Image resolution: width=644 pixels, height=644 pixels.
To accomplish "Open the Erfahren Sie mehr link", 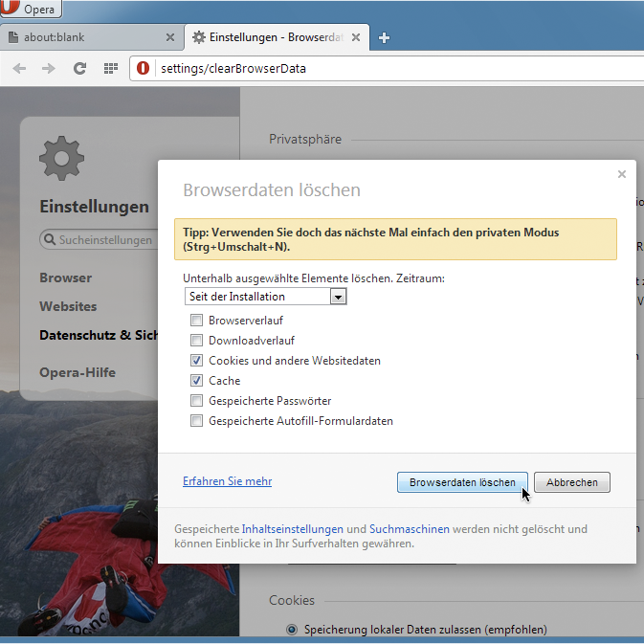I will point(227,481).
